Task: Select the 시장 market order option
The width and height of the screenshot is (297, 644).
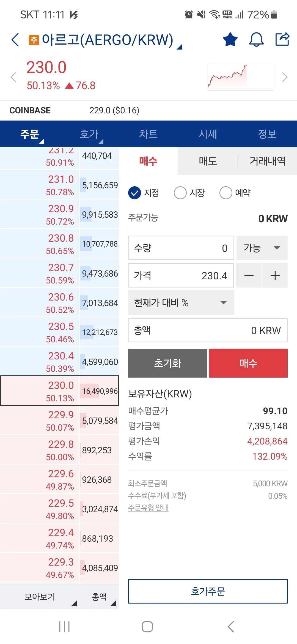Action: (x=189, y=193)
